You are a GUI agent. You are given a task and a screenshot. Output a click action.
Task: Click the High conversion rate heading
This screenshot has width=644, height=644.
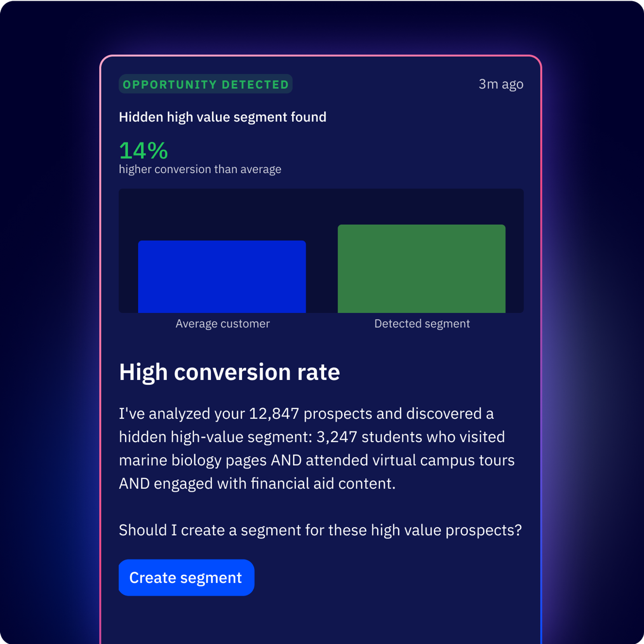point(229,372)
